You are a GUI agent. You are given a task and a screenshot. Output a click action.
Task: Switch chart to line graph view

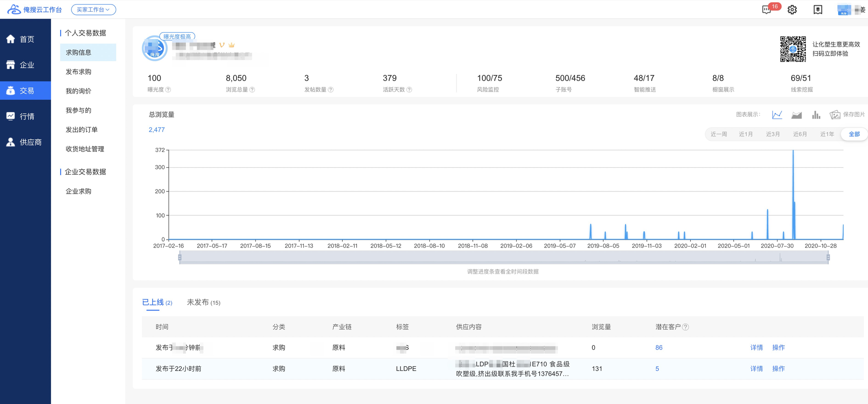777,115
